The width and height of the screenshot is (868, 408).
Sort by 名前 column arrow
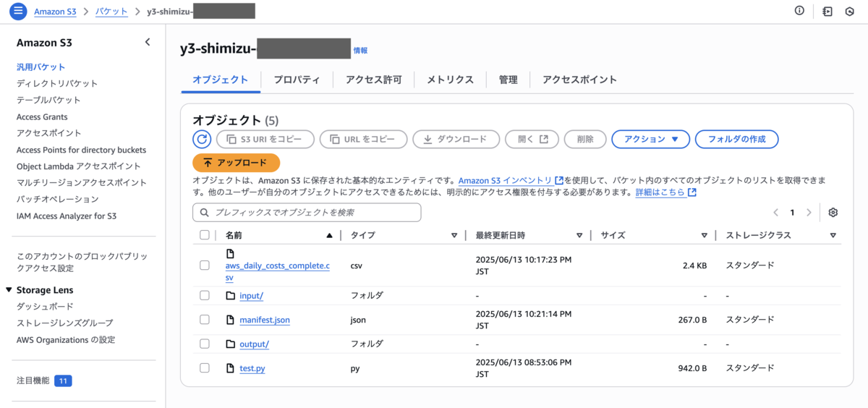click(x=330, y=236)
